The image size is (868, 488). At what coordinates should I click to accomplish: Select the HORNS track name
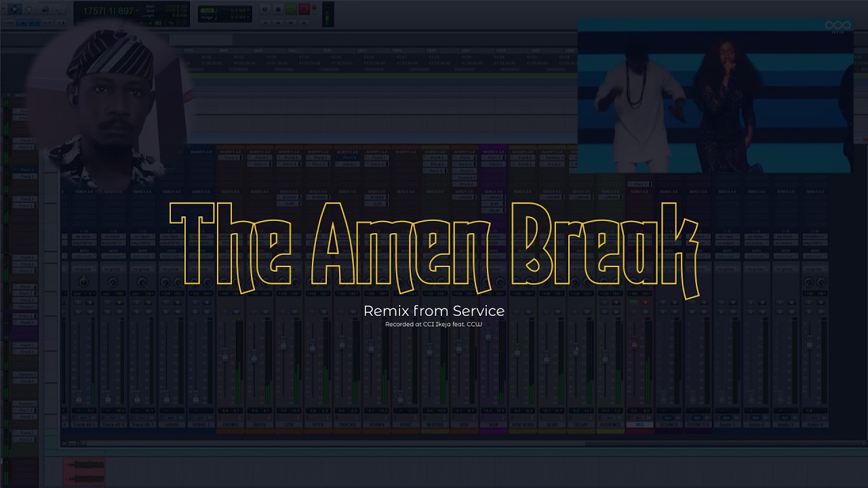[x=377, y=424]
